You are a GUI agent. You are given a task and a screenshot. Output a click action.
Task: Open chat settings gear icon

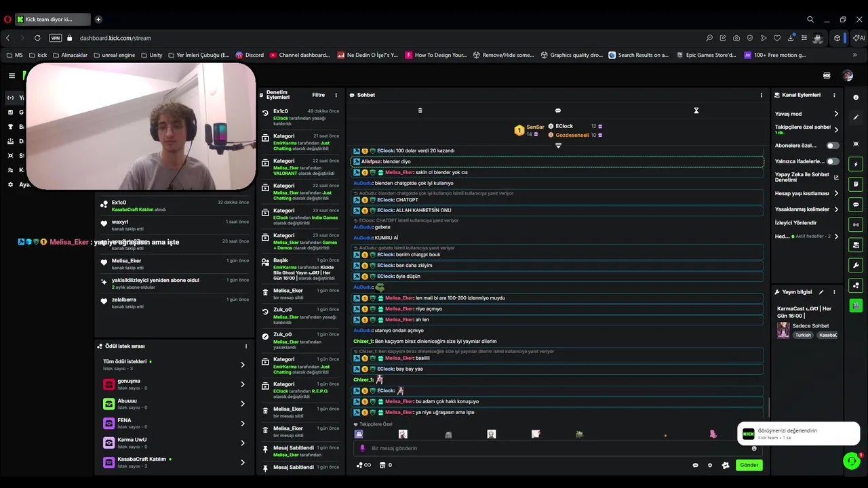710,465
